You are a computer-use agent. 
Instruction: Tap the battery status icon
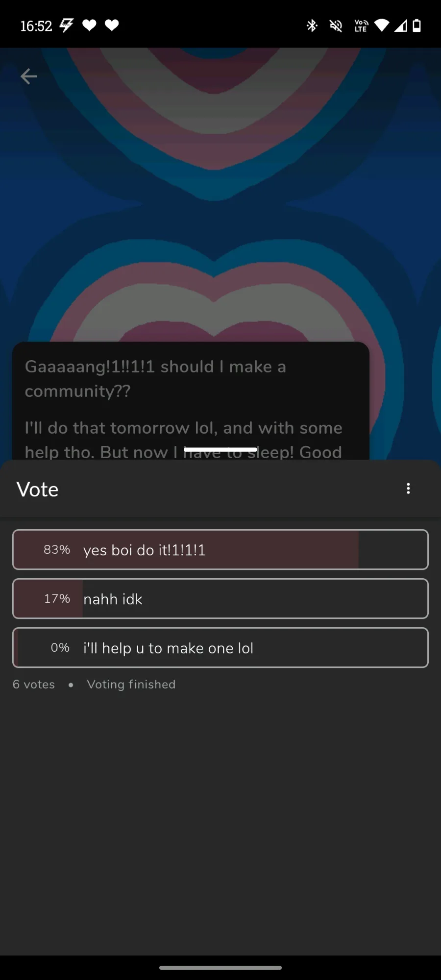coord(416,25)
